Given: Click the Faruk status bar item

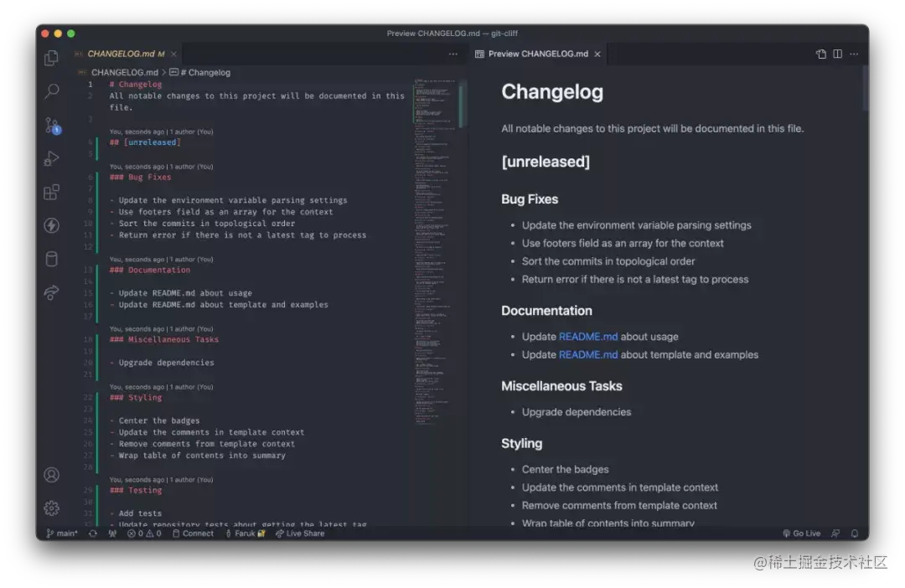Looking at the screenshot, I should [x=246, y=534].
